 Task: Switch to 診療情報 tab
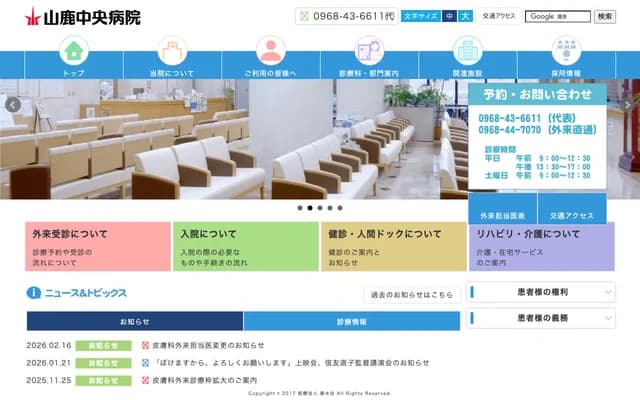[x=352, y=321]
